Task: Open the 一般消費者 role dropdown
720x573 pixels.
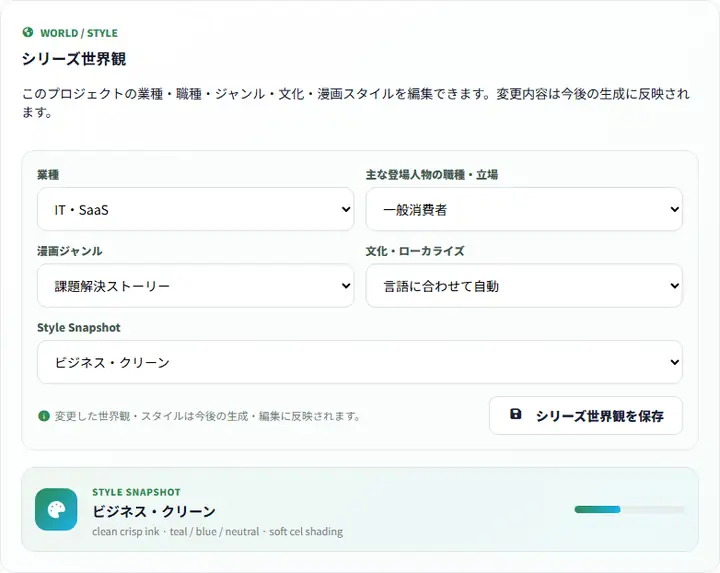Action: [524, 209]
